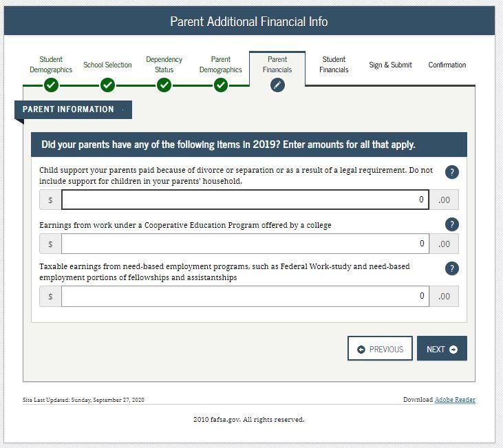Open help for Cooperative Education Program earnings
The width and height of the screenshot is (503, 448).
click(x=451, y=224)
